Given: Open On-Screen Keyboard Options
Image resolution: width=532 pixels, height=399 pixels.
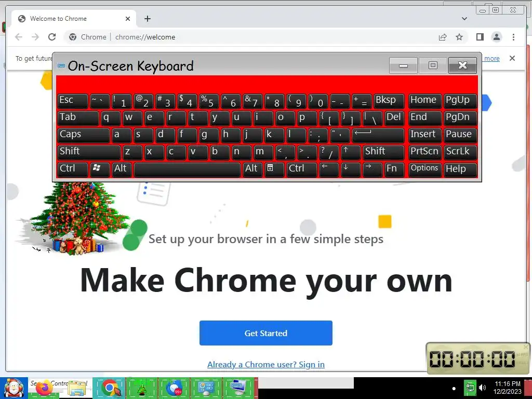Looking at the screenshot, I should click(425, 169).
